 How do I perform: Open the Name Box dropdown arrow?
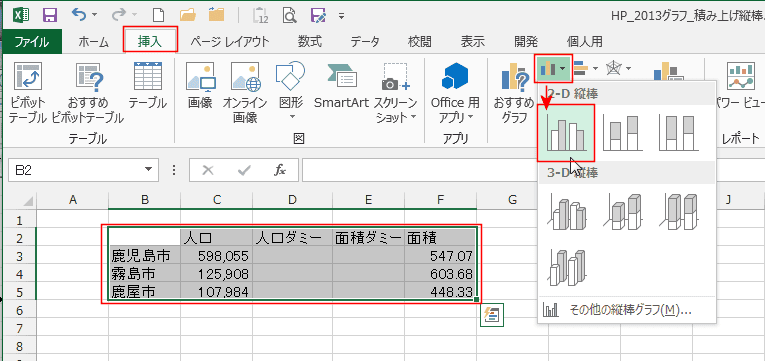[x=149, y=170]
